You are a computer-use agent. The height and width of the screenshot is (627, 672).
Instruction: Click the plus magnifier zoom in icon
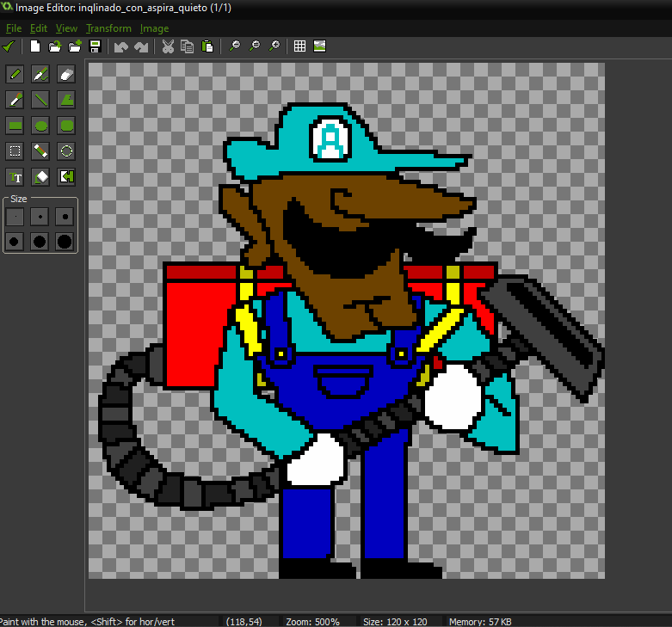click(274, 46)
